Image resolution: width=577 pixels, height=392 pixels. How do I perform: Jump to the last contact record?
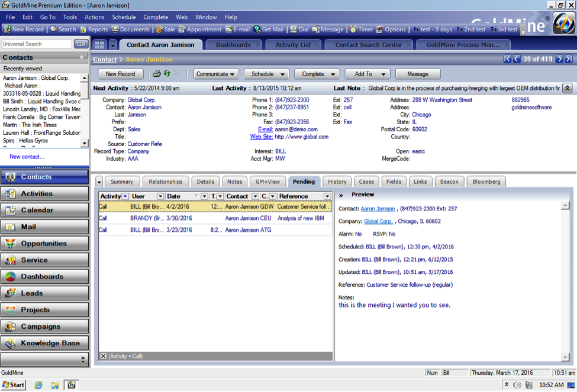coord(569,59)
